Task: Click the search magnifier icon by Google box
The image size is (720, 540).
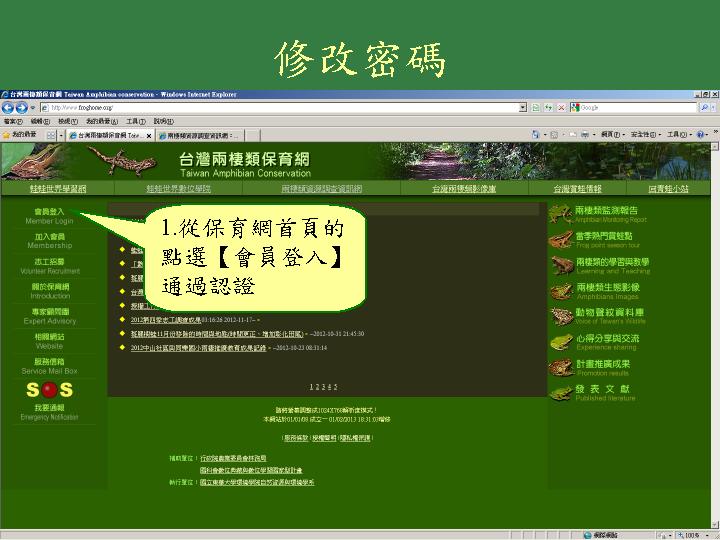Action: 704,107
